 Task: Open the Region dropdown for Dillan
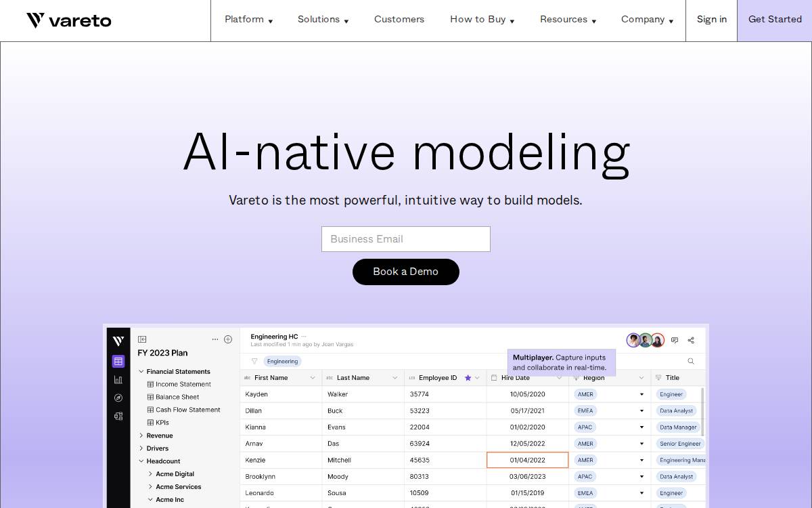642,411
